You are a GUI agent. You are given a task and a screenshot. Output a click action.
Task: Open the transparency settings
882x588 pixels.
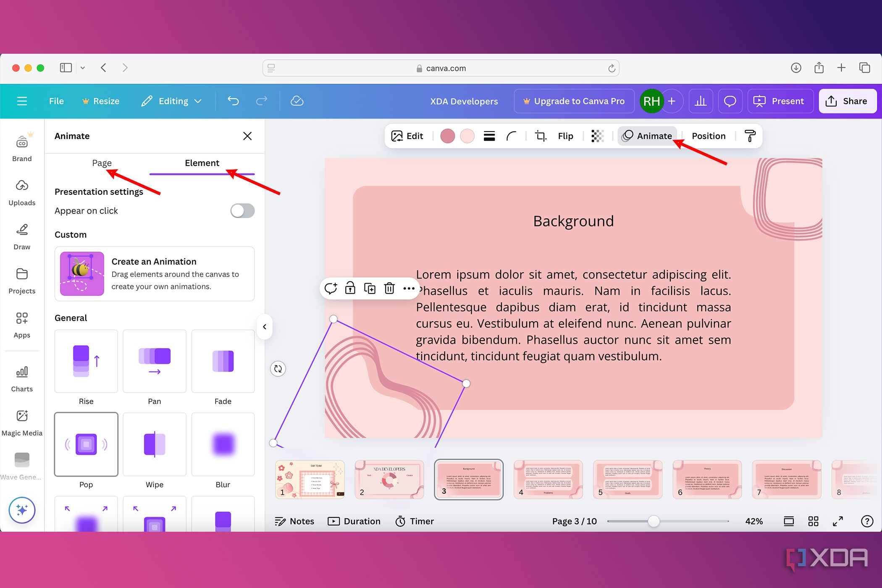(597, 136)
